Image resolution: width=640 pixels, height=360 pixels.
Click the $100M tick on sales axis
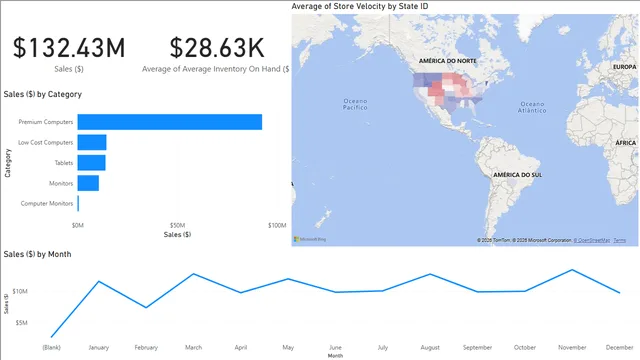click(x=277, y=225)
